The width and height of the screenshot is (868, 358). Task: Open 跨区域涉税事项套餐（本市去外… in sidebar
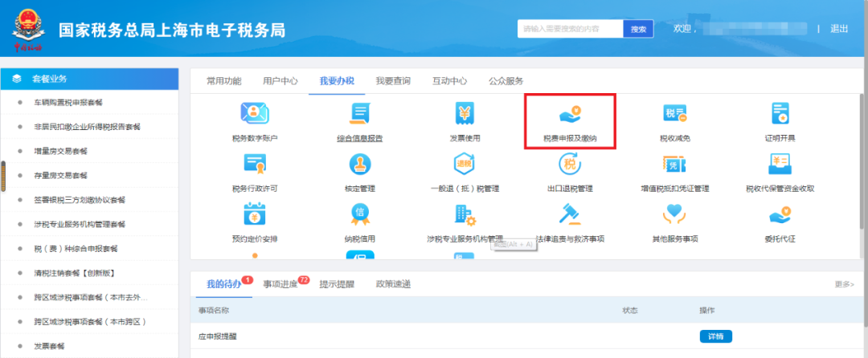(x=92, y=297)
